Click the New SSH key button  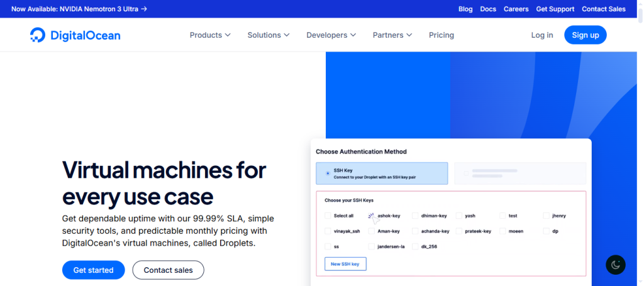[345, 264]
